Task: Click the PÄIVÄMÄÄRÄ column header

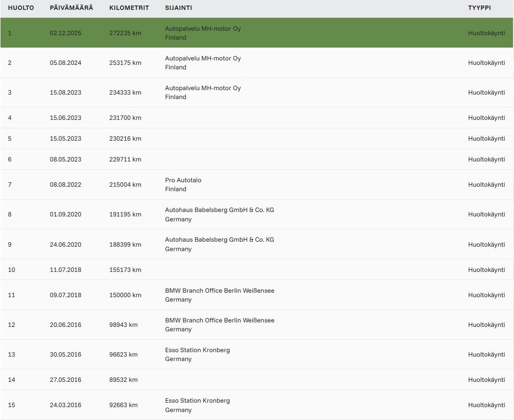Action: [x=71, y=8]
